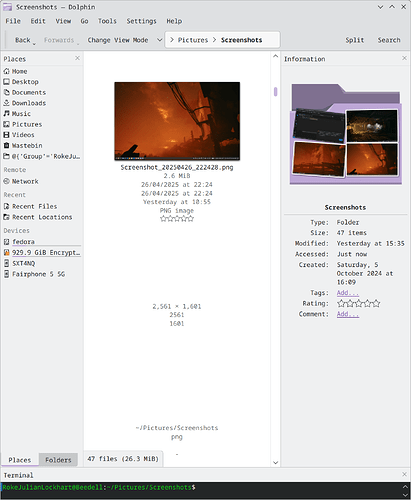
Task: Open the Settings menu
Action: pos(141,21)
